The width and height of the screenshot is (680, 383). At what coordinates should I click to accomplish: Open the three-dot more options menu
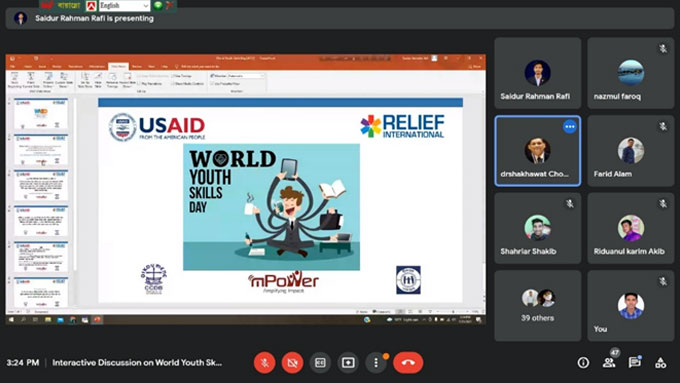click(376, 362)
